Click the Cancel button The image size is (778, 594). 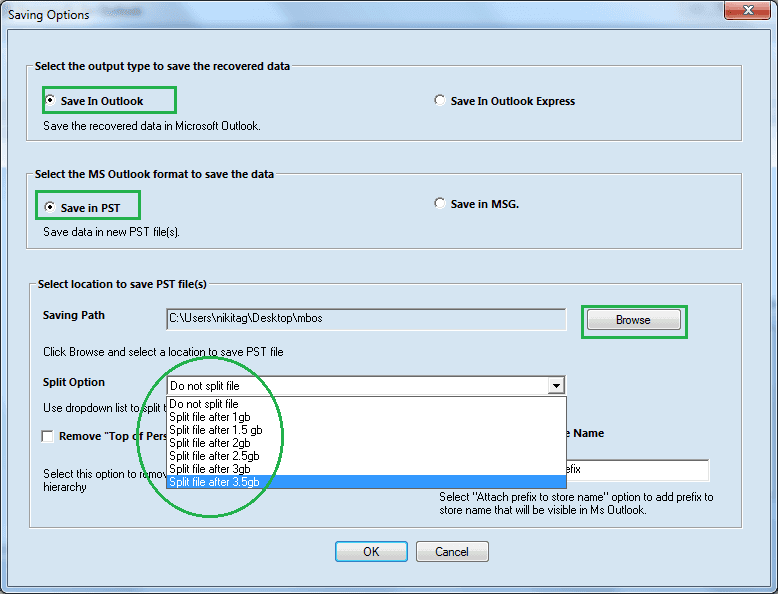pos(452,551)
